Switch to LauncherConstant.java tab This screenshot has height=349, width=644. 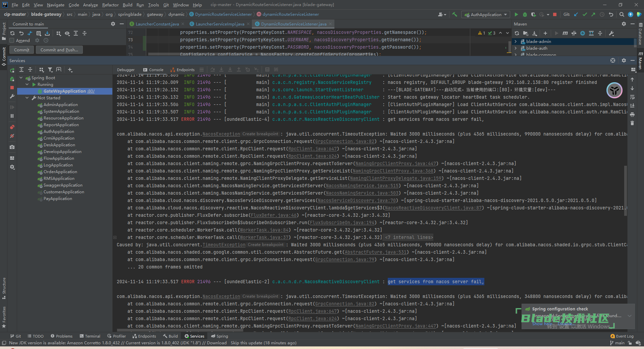click(157, 24)
